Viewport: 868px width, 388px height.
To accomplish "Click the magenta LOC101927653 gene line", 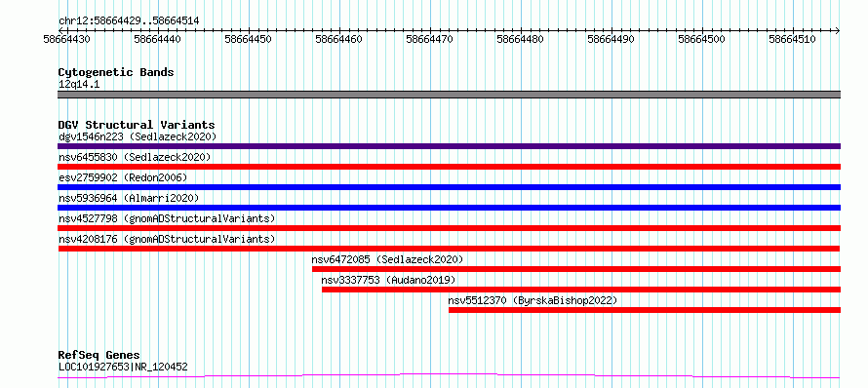I will pyautogui.click(x=449, y=376).
